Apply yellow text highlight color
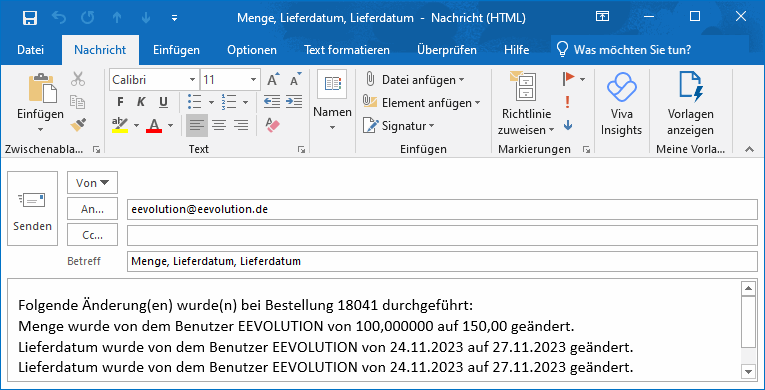Image resolution: width=765 pixels, height=390 pixels. coord(120,125)
